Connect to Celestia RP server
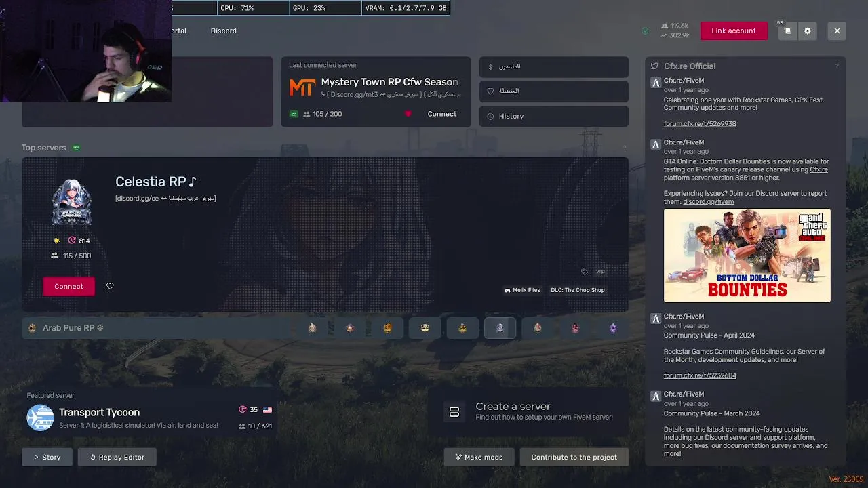 pos(68,286)
